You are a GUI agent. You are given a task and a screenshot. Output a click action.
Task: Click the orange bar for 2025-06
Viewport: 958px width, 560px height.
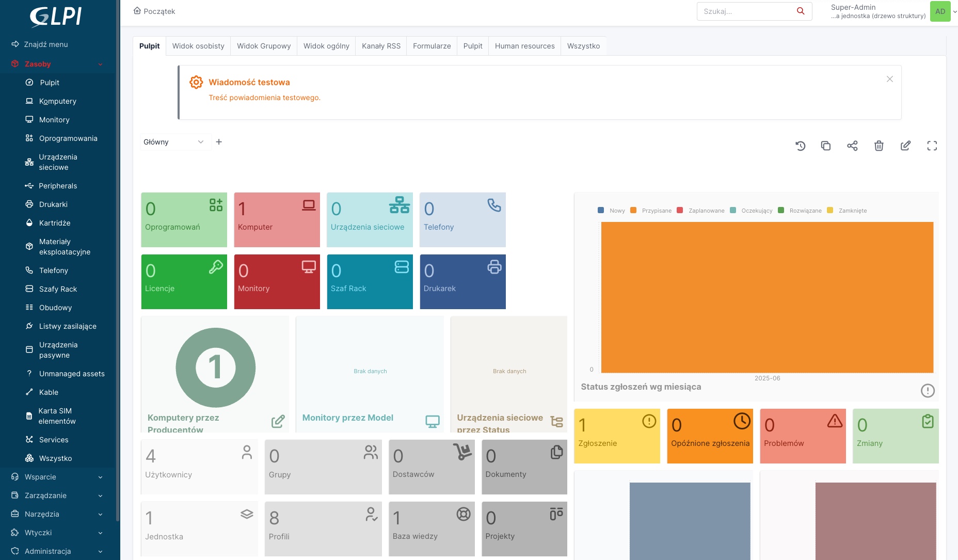[767, 297]
